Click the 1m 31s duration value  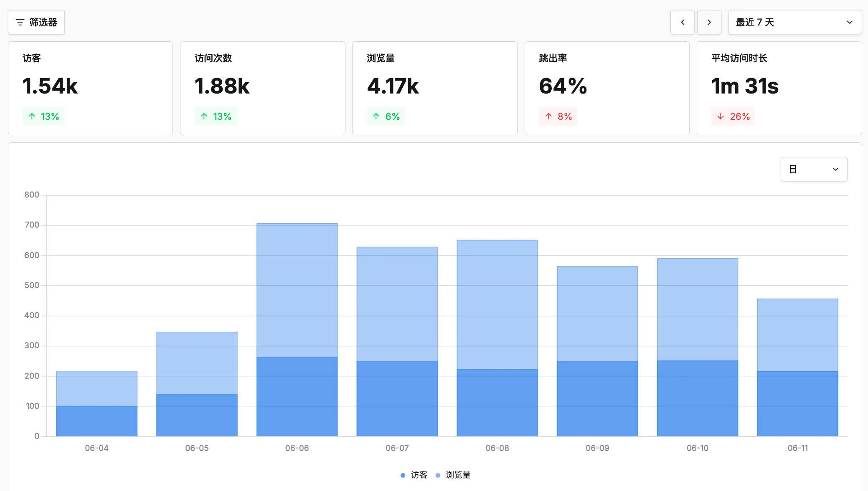pyautogui.click(x=745, y=86)
